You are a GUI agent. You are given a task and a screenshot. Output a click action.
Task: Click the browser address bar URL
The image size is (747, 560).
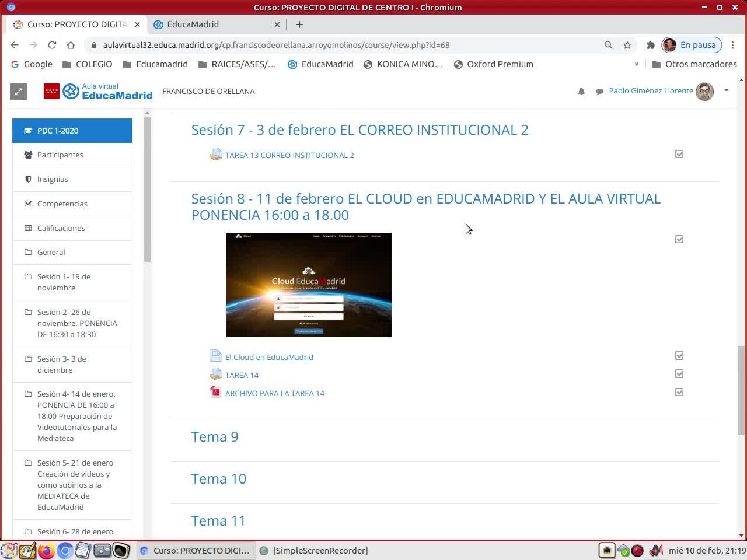click(x=276, y=45)
